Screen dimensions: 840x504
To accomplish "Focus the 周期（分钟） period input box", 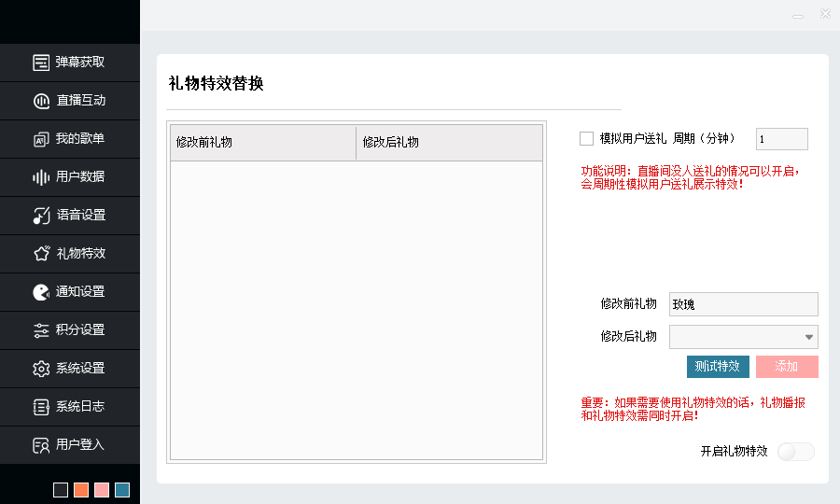I will 781,139.
